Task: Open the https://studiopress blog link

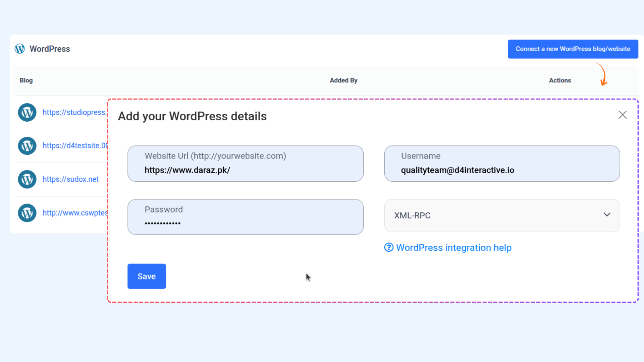Action: click(74, 112)
